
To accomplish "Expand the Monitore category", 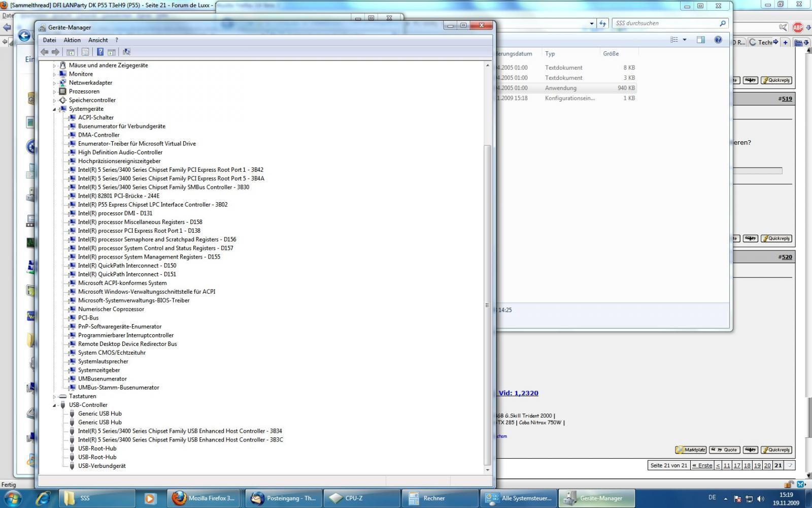I will click(54, 74).
